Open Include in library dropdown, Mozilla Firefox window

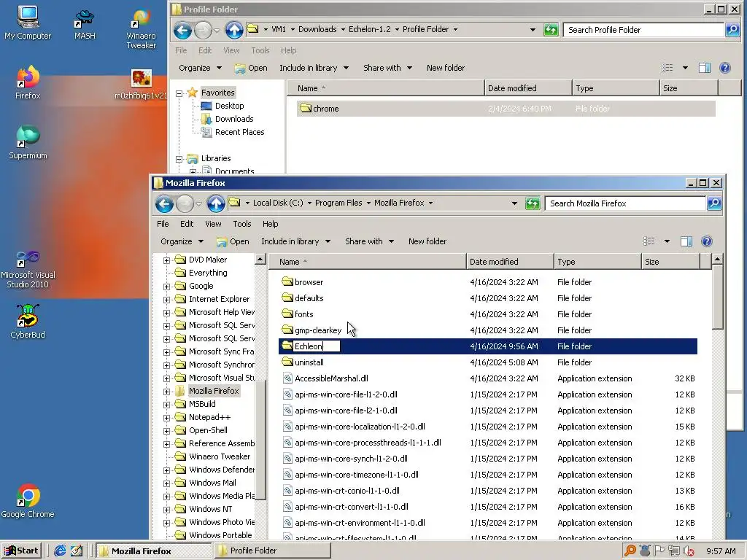click(x=295, y=241)
